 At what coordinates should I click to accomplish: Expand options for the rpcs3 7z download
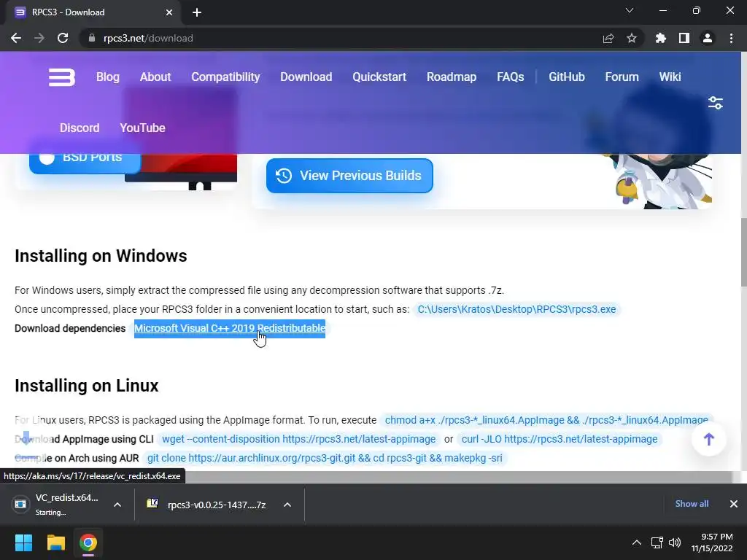coord(287,505)
